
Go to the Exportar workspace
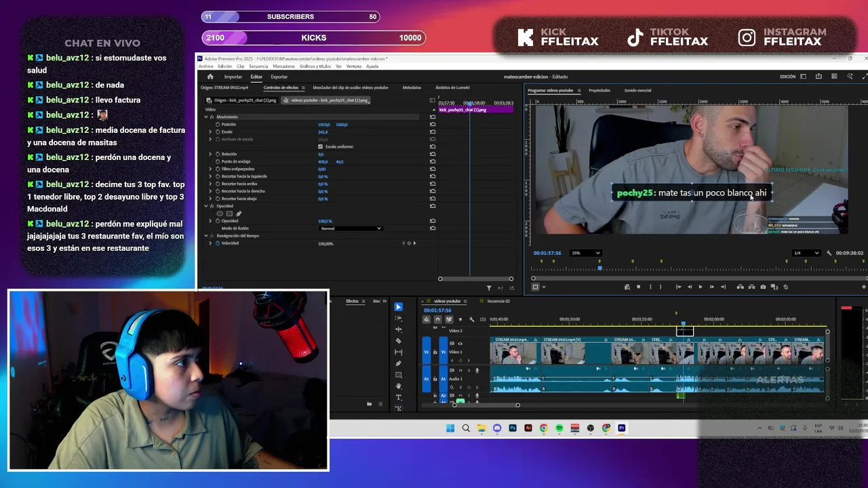click(x=279, y=77)
